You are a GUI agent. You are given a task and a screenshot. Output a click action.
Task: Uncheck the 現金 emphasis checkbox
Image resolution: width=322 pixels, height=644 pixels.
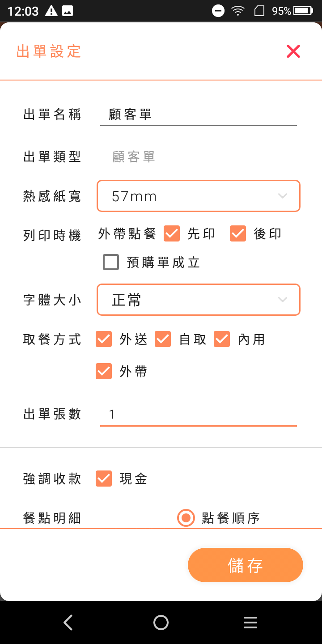coord(104,479)
